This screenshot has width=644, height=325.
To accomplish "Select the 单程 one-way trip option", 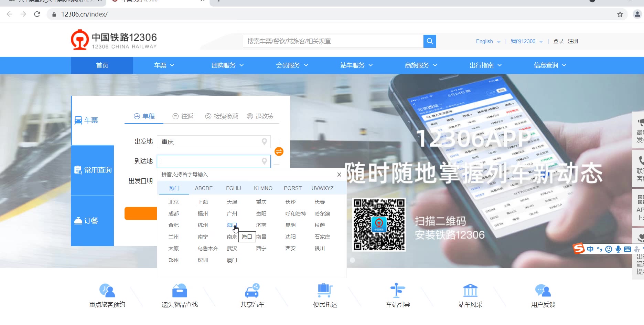I will click(x=144, y=116).
